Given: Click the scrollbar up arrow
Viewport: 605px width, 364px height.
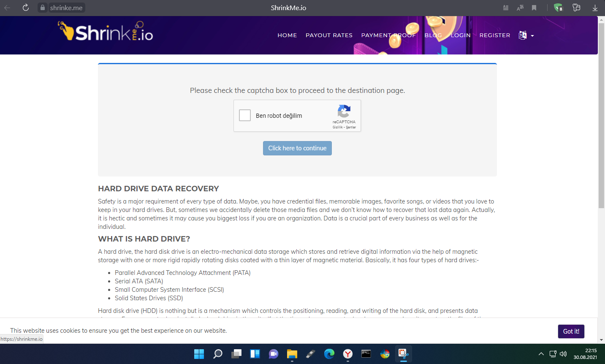Looking at the screenshot, I should [x=601, y=19].
